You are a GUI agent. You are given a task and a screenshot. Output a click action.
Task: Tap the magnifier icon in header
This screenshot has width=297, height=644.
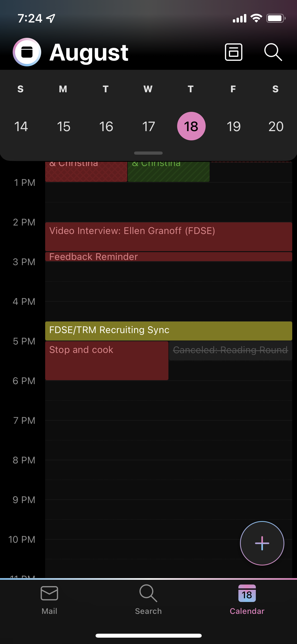273,52
